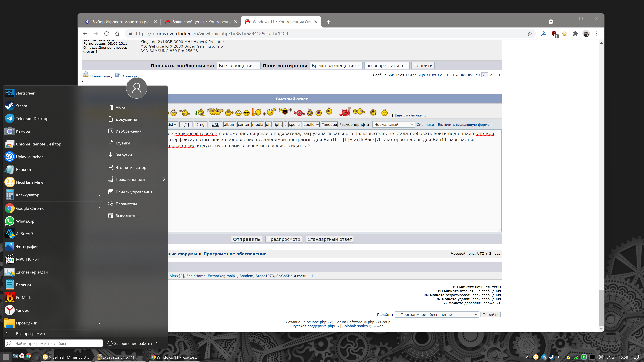
Task: Open the font size dropdown labeled Нормальный
Action: (393, 124)
